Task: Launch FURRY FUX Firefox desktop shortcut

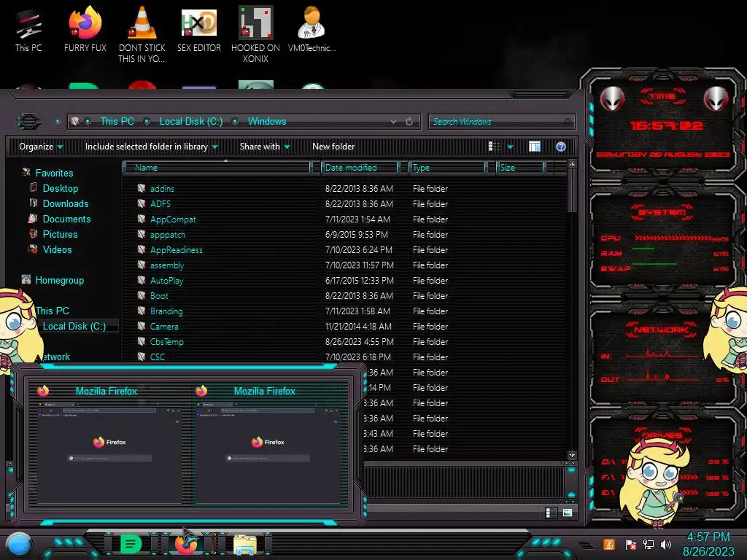Action: [x=85, y=29]
